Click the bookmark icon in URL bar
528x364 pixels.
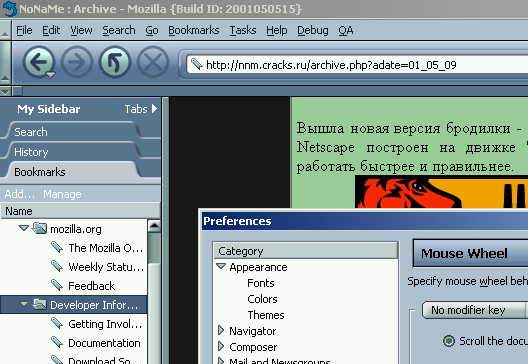(x=197, y=64)
